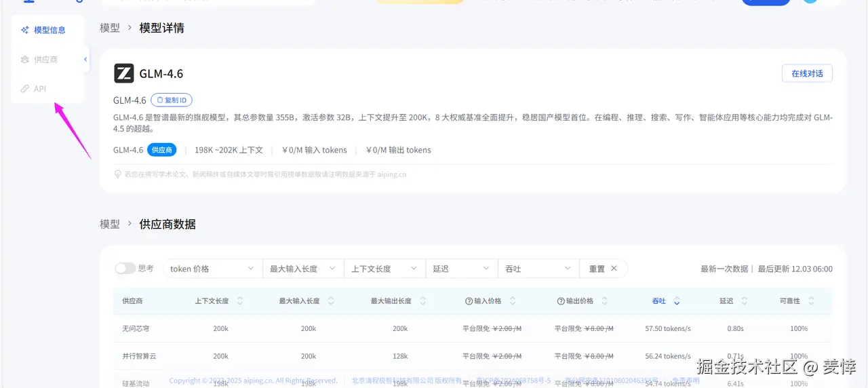The height and width of the screenshot is (388, 868).
Task: Sort by 最大输出长度 column arrows
Action: (422, 301)
